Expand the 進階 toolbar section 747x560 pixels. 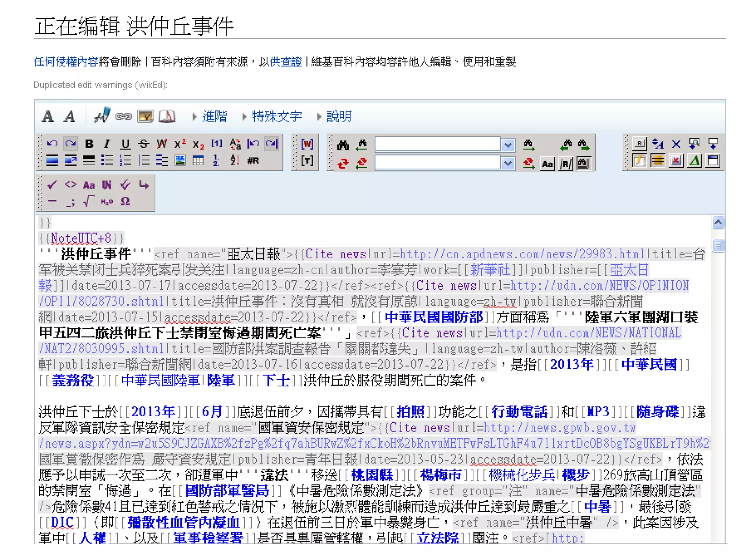coord(214,117)
